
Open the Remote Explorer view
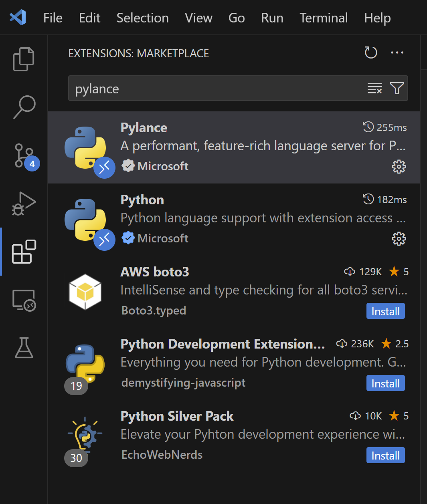click(24, 300)
